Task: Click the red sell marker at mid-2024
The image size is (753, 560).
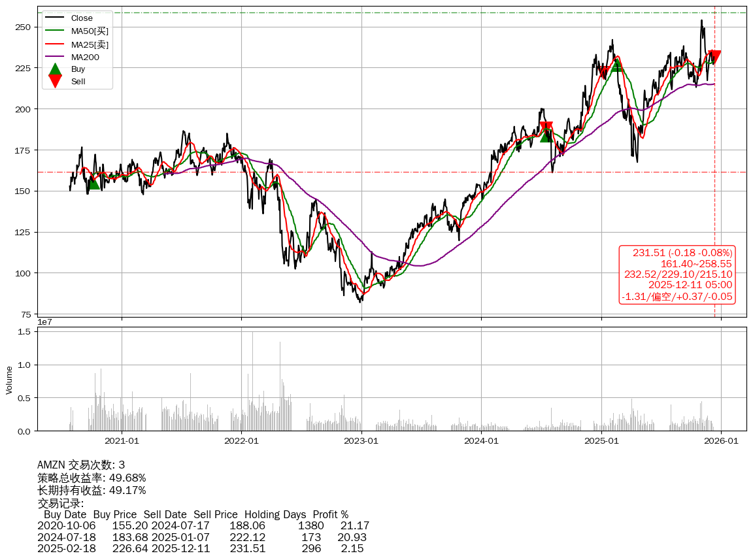Action: (546, 127)
